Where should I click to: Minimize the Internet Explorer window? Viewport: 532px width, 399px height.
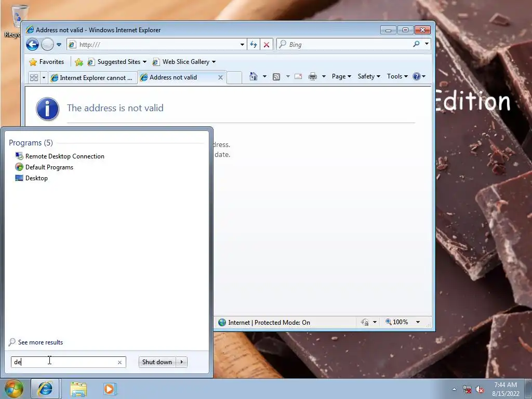[x=389, y=30]
